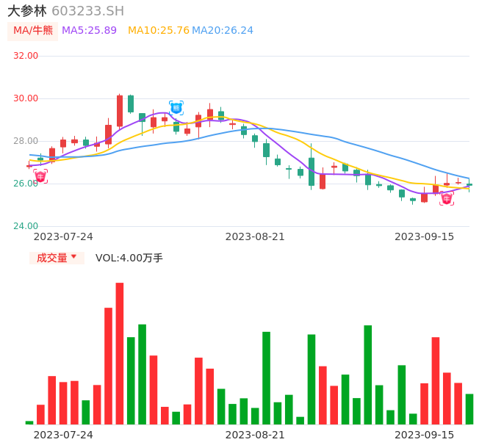Click the first small green volume bar on the left
The image size is (504, 445).
click(29, 422)
